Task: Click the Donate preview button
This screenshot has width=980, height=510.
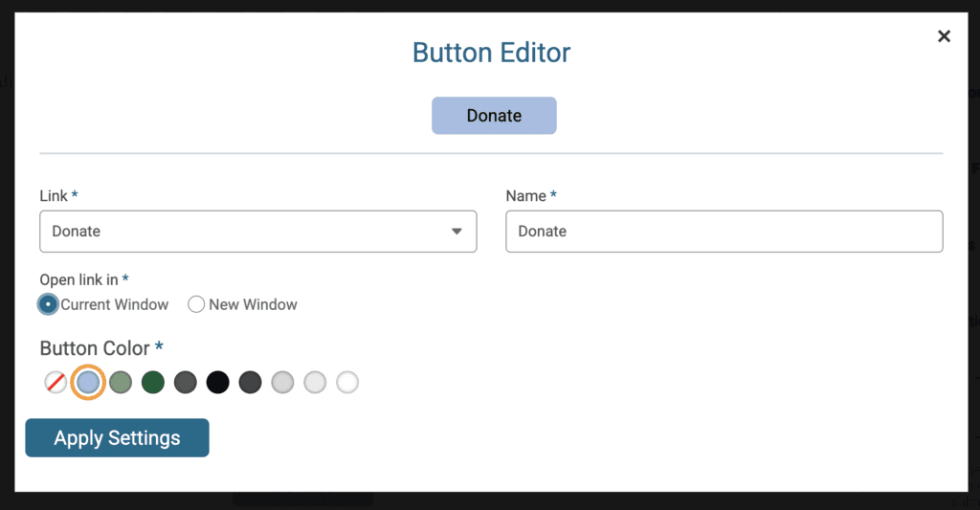Action: coord(494,116)
